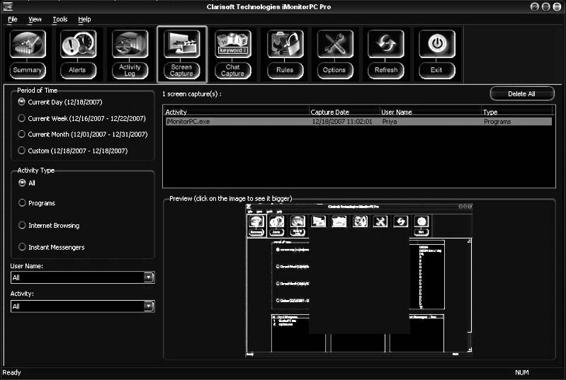The height and width of the screenshot is (380, 566).
Task: Select the iMonitorPC.exe capture row
Action: tap(359, 122)
